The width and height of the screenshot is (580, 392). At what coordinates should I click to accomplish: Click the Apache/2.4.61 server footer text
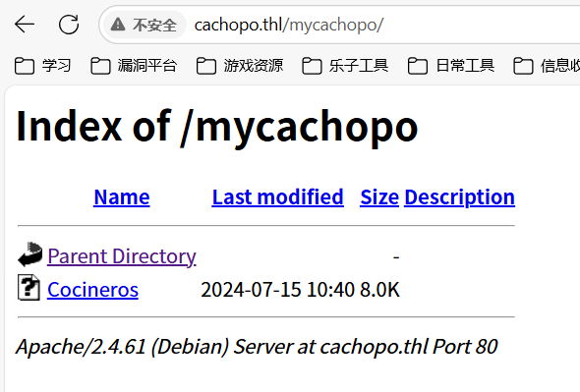pyautogui.click(x=257, y=347)
